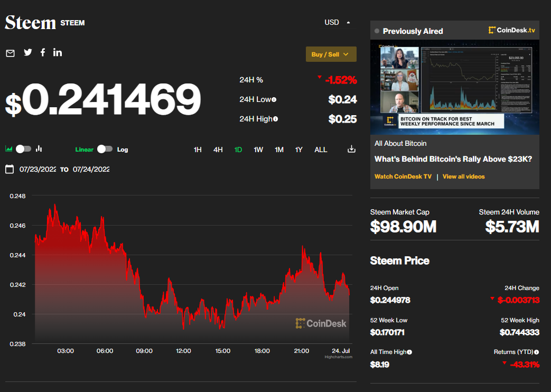Click the end date 07/24/2022 field
This screenshot has height=392, width=551.
point(91,169)
